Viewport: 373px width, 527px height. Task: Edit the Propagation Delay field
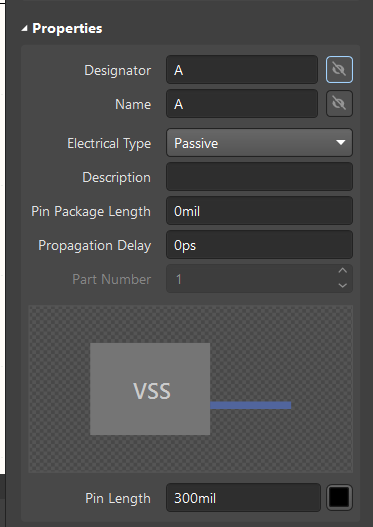[x=259, y=245]
